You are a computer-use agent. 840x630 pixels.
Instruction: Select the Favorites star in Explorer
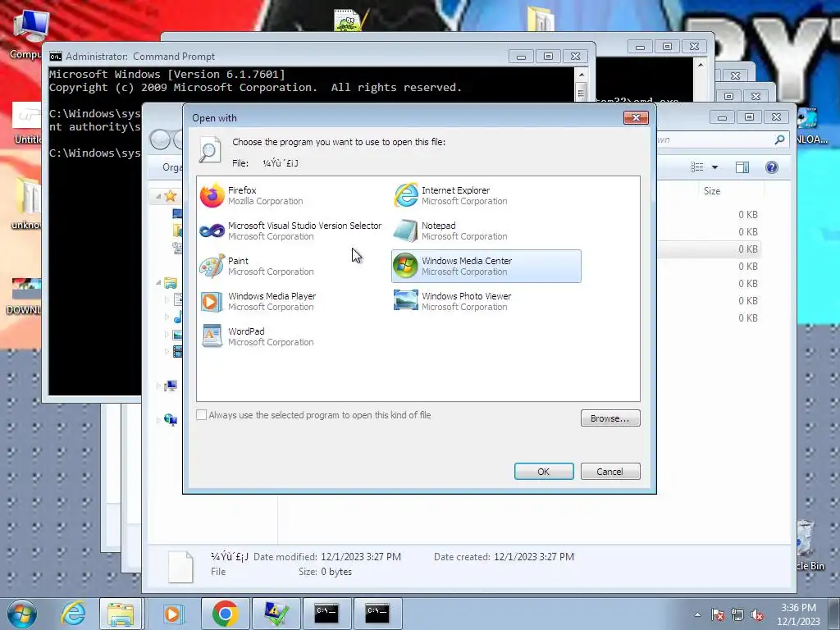pyautogui.click(x=171, y=196)
